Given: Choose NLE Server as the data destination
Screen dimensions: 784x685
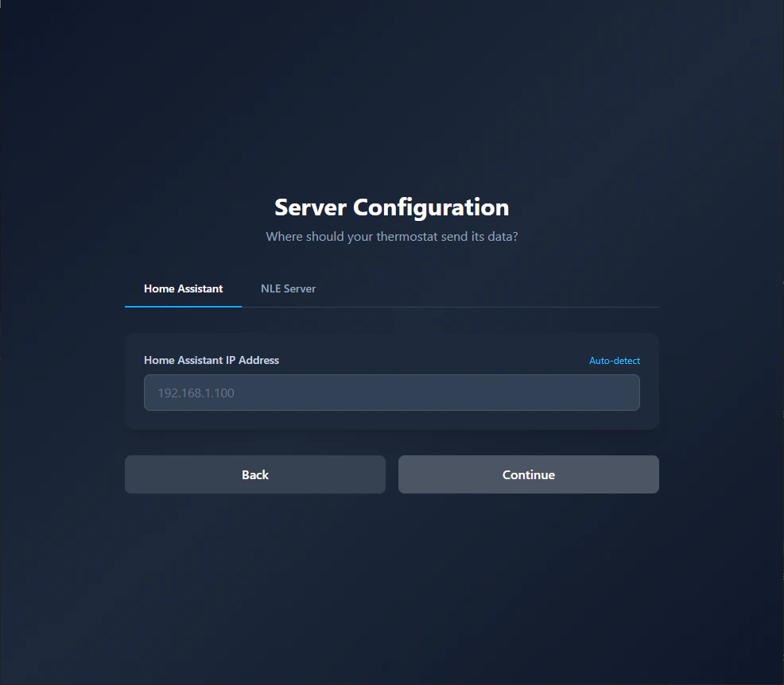Looking at the screenshot, I should 288,288.
